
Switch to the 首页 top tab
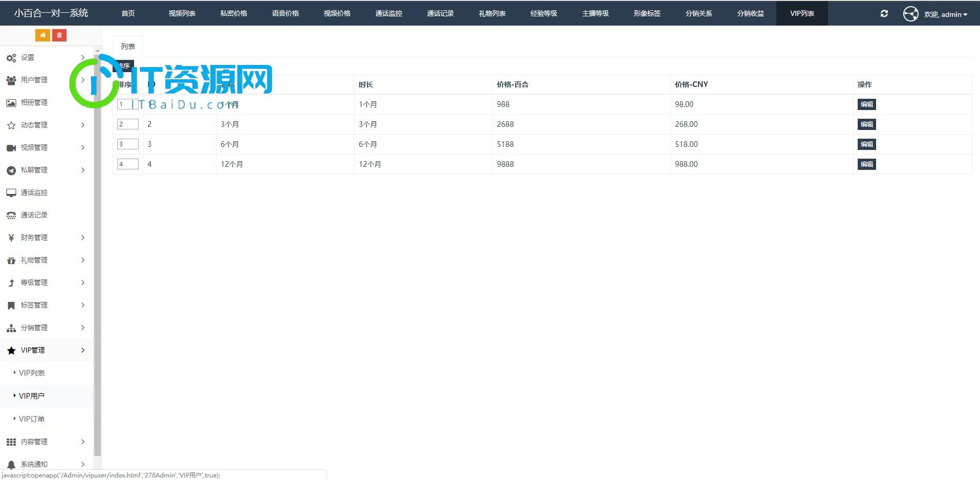click(x=128, y=13)
